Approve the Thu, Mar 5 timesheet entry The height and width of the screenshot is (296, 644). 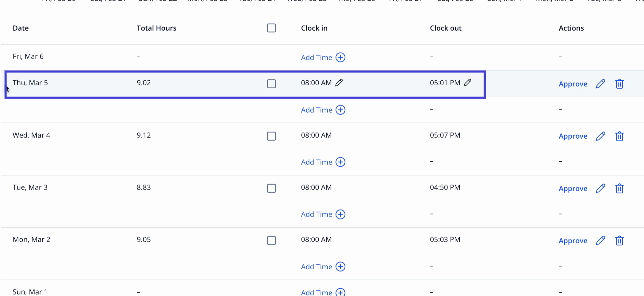click(x=573, y=84)
